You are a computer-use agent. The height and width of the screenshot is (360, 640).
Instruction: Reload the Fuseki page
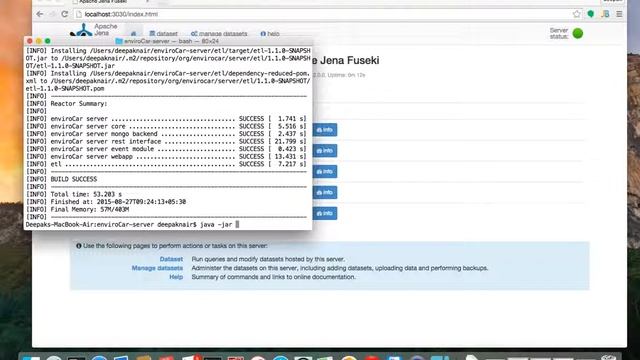pos(64,14)
